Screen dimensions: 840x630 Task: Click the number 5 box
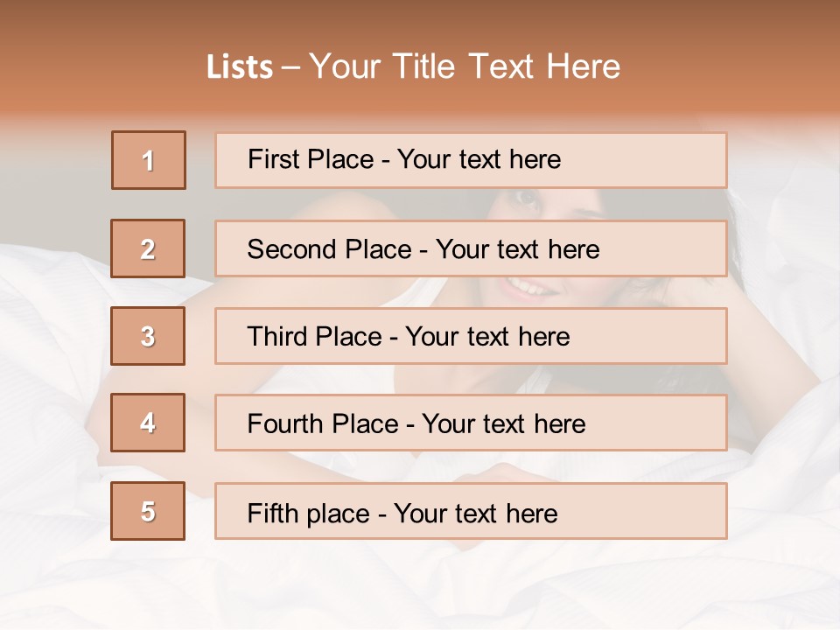(148, 511)
